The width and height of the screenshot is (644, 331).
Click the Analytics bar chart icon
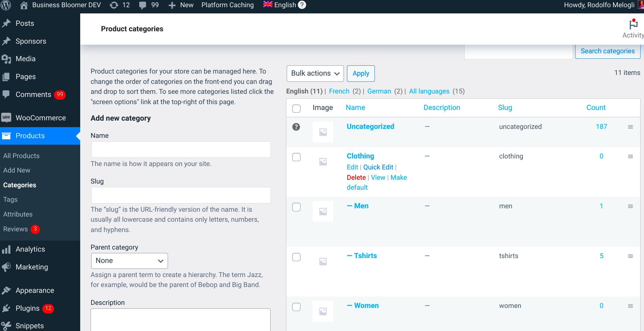click(x=6, y=249)
